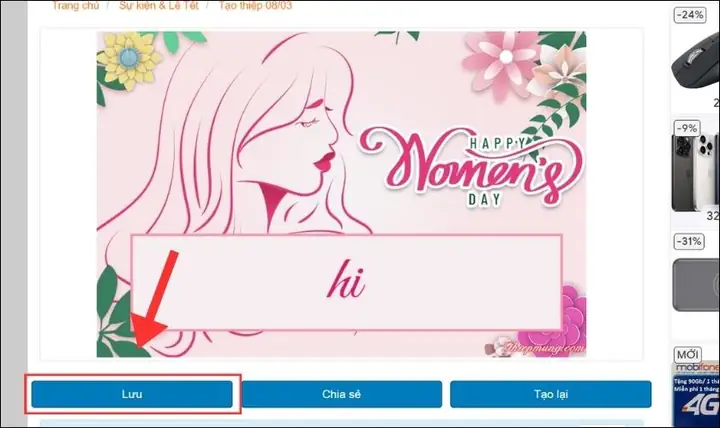Click the -31% discount badge
720x428 pixels.
tap(689, 241)
